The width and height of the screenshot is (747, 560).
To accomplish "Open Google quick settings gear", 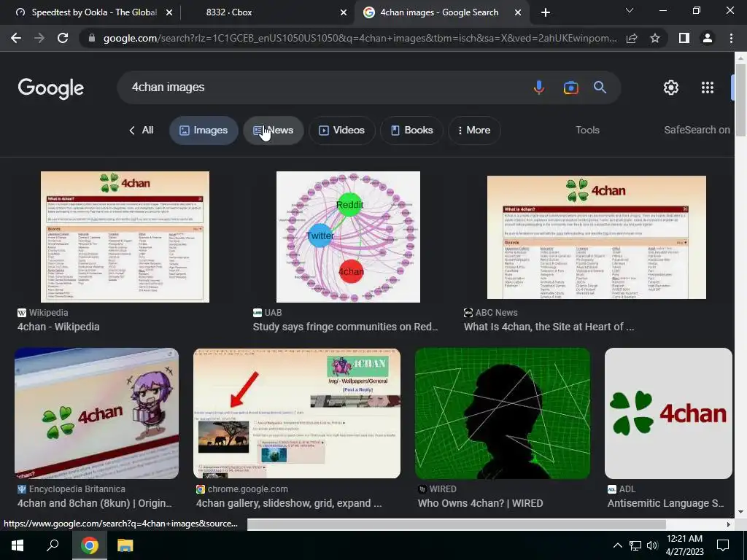I will pos(671,87).
